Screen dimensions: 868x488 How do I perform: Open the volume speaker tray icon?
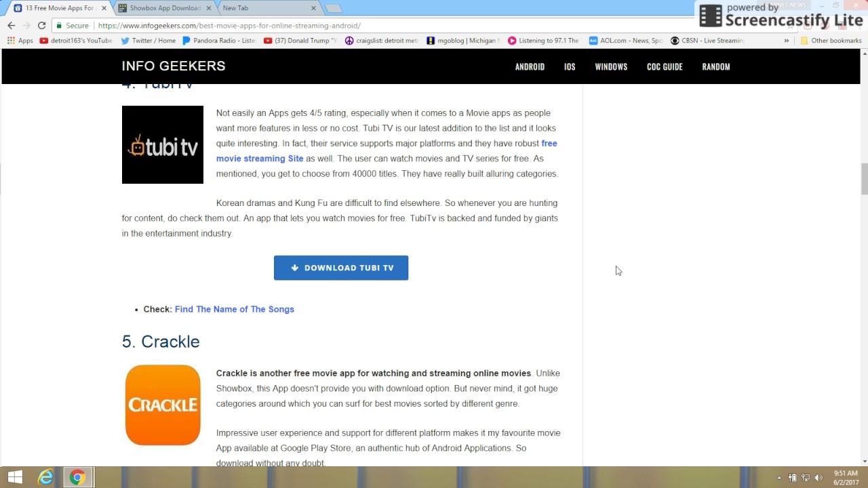(818, 478)
